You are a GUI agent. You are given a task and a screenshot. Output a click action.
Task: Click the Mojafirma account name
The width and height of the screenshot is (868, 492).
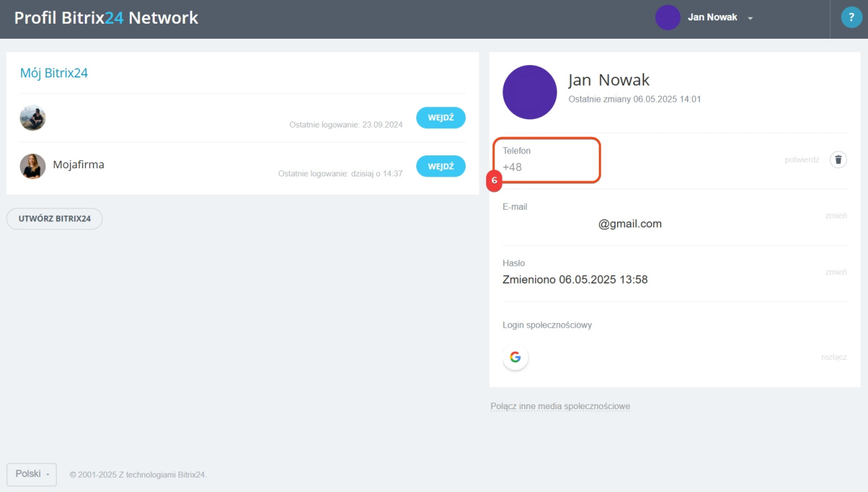click(79, 164)
